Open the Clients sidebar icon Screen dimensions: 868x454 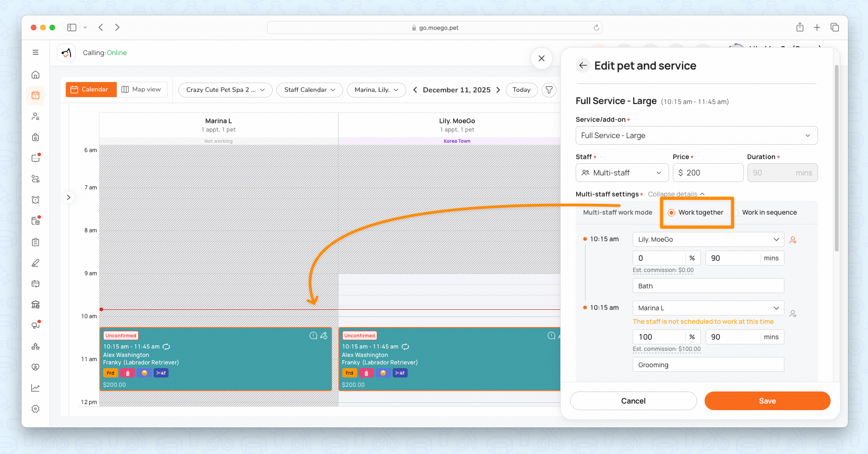(35, 116)
